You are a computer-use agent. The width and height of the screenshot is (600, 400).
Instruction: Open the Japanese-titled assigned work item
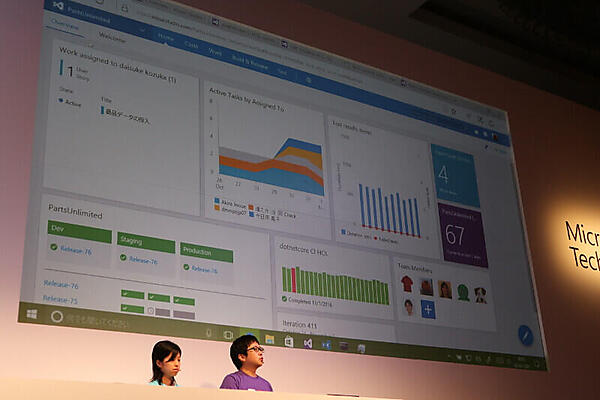(127, 117)
